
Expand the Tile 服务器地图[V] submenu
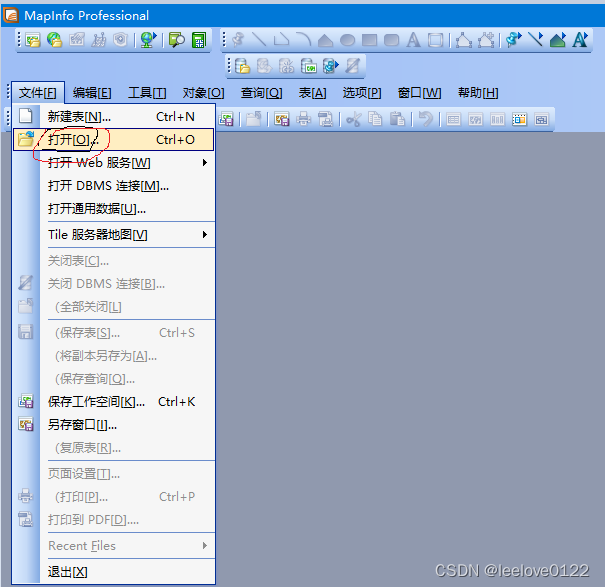[114, 235]
